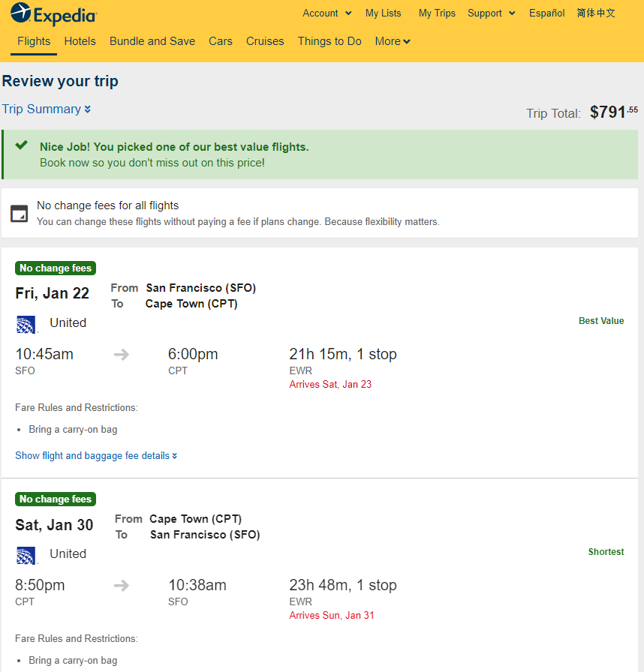Viewport: 644px width, 672px height.
Task: Switch language to Español
Action: click(546, 13)
